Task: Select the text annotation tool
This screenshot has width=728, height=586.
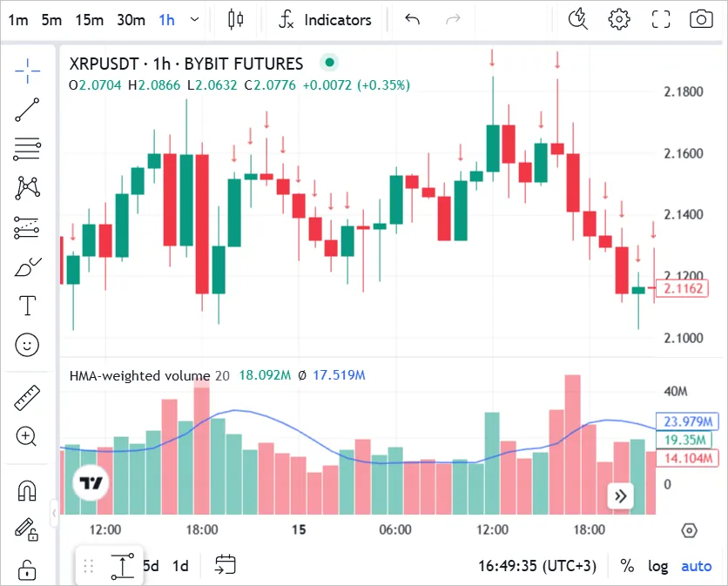Action: pyautogui.click(x=26, y=306)
